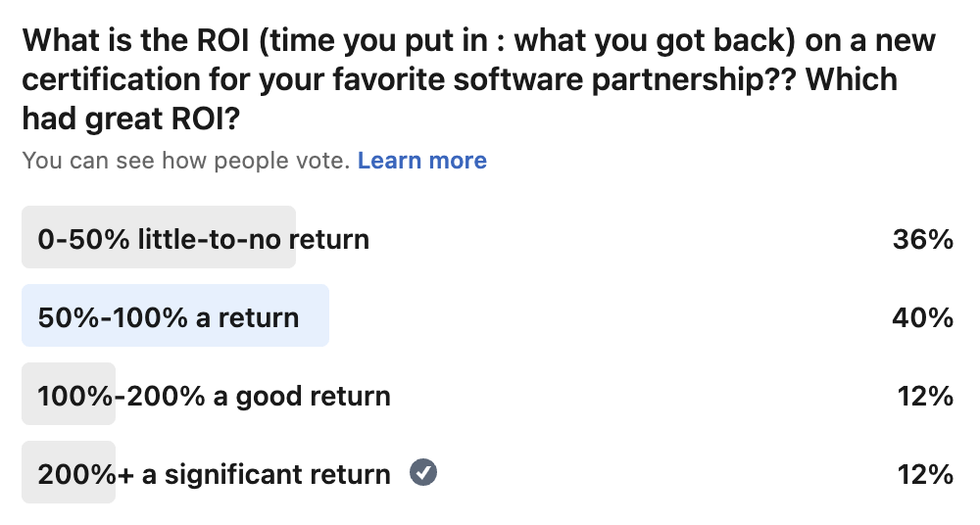Click the 12% beside the good return option
Screen dimensions: 980x525
click(925, 396)
